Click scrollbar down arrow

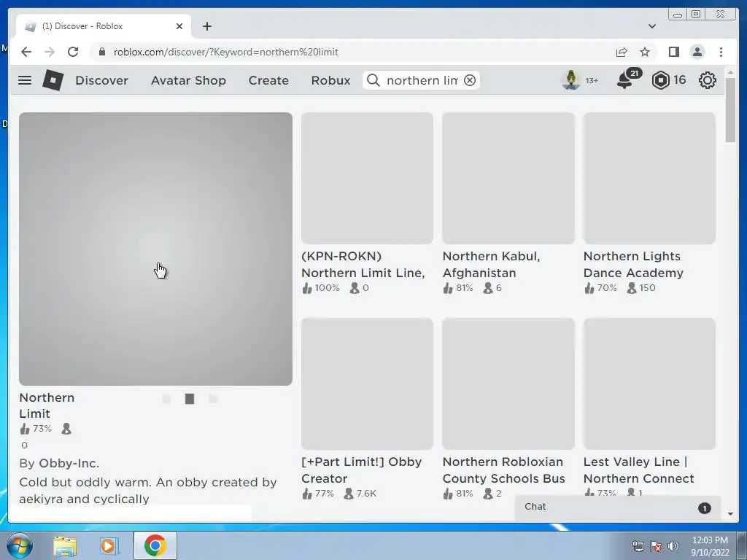(730, 514)
